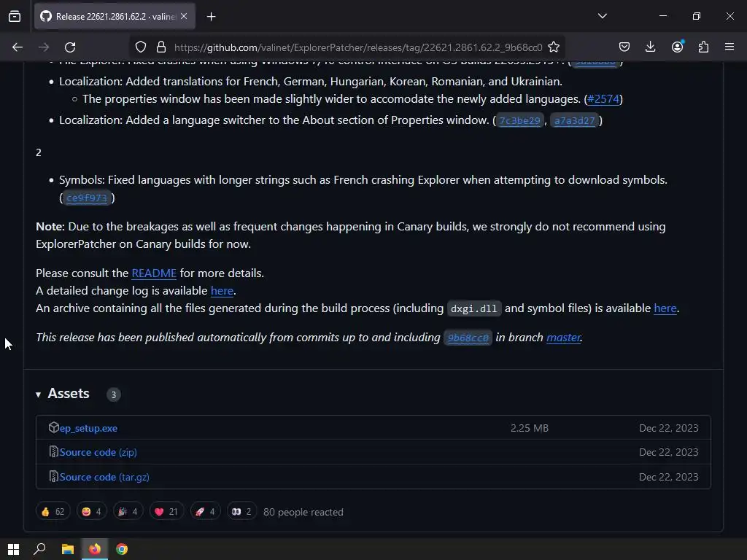
Task: Open commit 9b68cc0 link
Action: (x=468, y=338)
